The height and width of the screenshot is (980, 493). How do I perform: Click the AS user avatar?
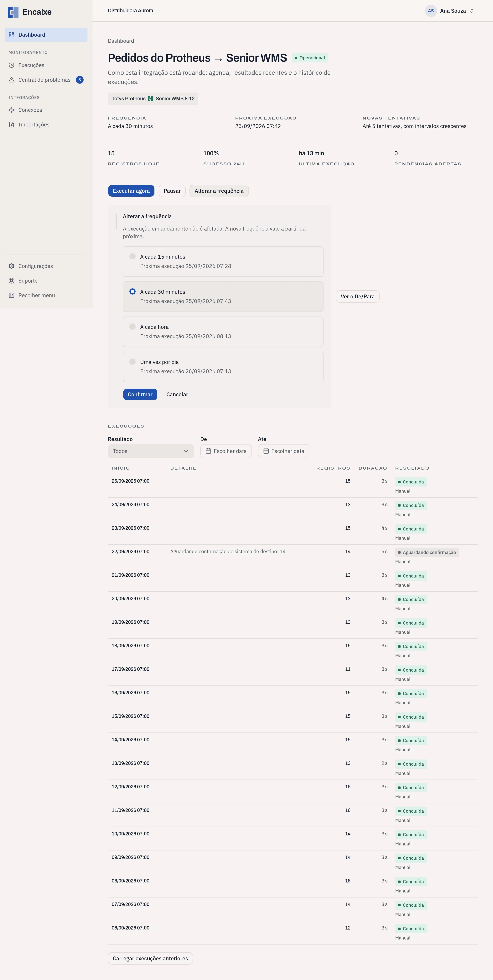[431, 11]
